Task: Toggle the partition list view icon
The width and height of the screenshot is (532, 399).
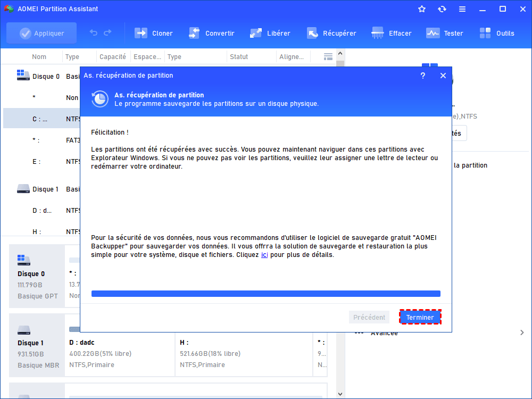Action: (x=328, y=56)
